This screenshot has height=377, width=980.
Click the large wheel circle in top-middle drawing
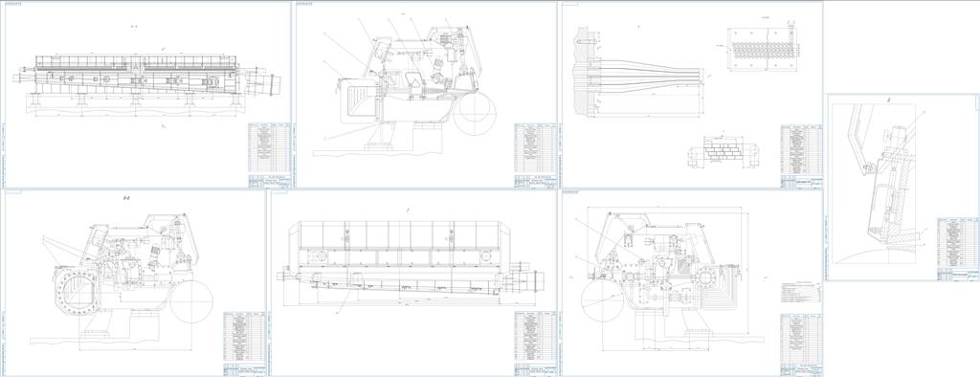pos(475,114)
